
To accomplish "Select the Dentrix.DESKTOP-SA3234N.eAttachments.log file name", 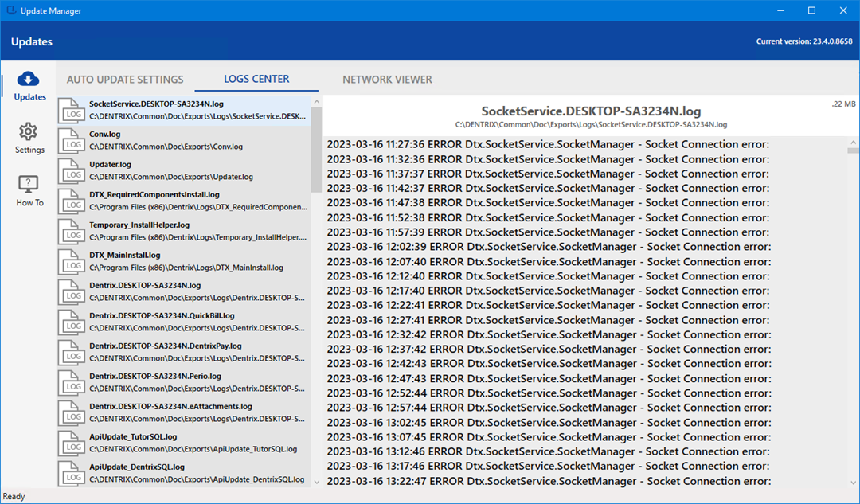I will point(170,406).
